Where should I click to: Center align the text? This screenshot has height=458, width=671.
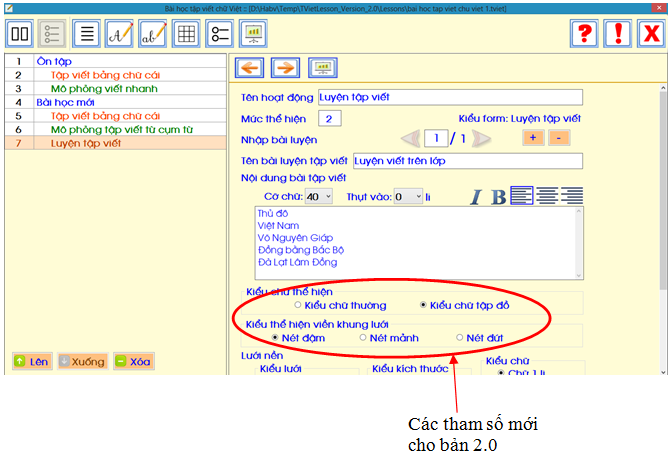coord(547,196)
